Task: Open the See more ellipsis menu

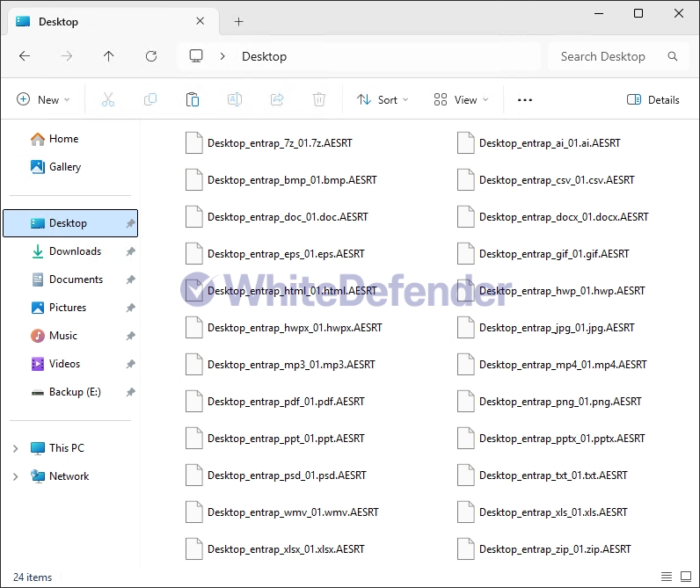Action: pyautogui.click(x=525, y=100)
